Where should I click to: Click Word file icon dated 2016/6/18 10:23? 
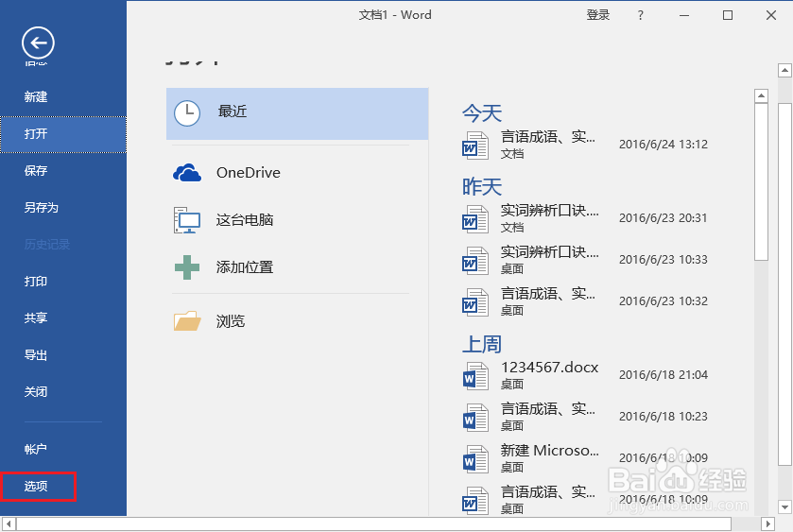coord(475,418)
